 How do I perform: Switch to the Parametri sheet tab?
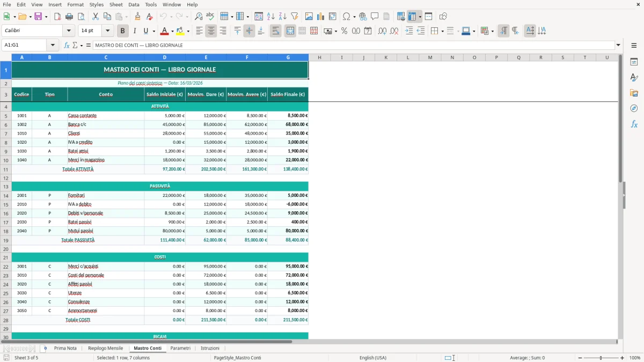coord(180,348)
